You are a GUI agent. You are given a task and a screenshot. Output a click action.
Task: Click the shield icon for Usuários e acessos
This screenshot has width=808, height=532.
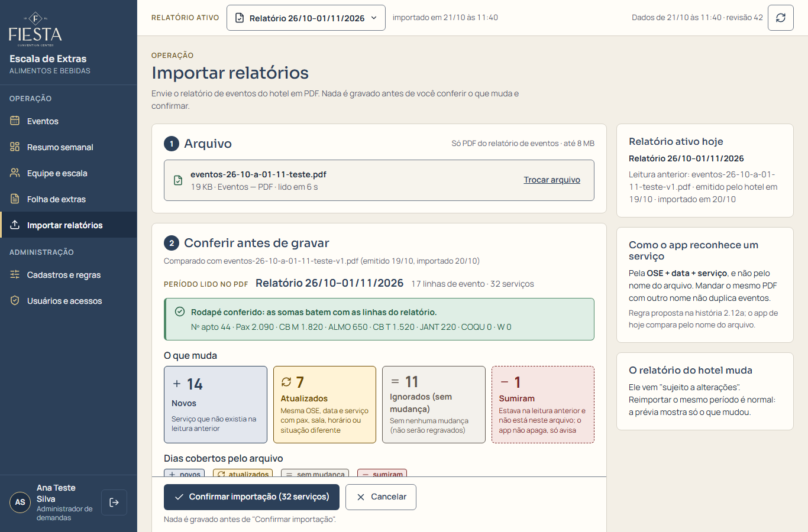point(15,301)
